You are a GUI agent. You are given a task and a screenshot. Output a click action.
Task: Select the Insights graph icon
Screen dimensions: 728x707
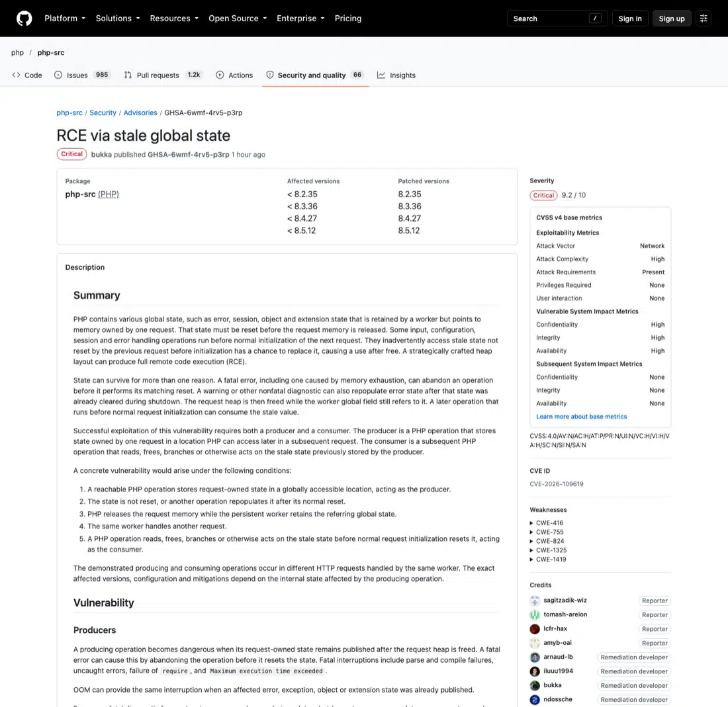pyautogui.click(x=381, y=75)
